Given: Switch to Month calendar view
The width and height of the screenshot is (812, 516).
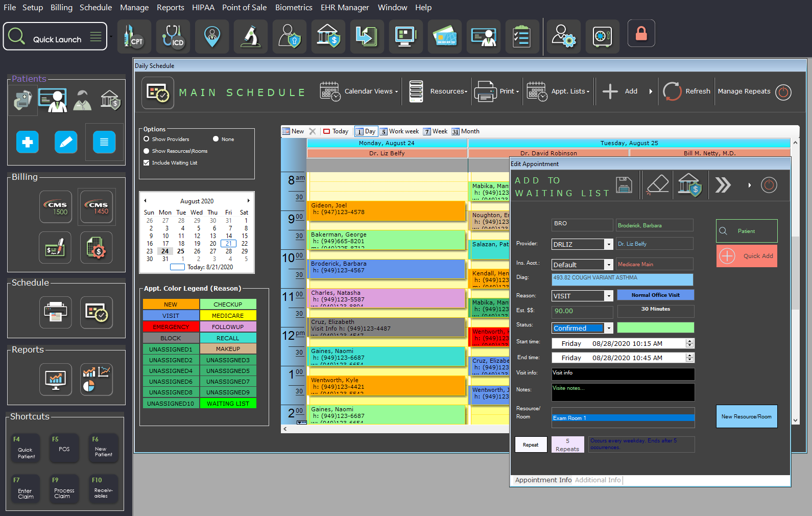Looking at the screenshot, I should tap(466, 131).
